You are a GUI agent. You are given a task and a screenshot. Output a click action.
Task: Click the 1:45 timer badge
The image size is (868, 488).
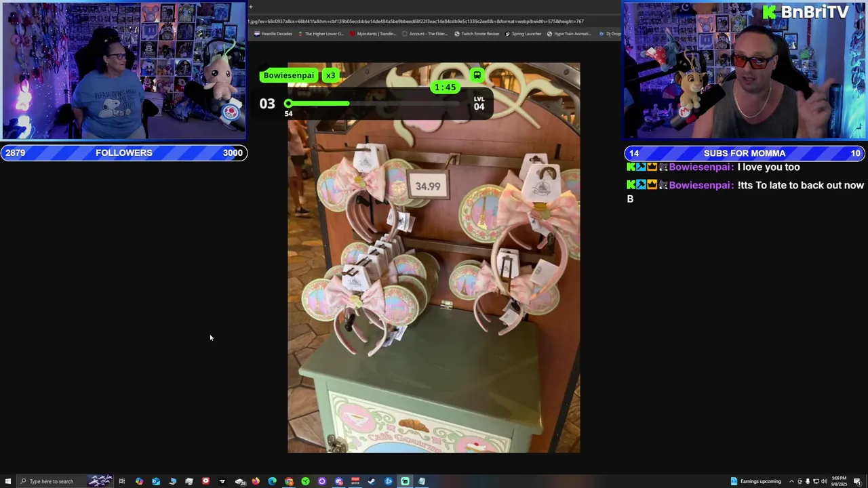(445, 87)
